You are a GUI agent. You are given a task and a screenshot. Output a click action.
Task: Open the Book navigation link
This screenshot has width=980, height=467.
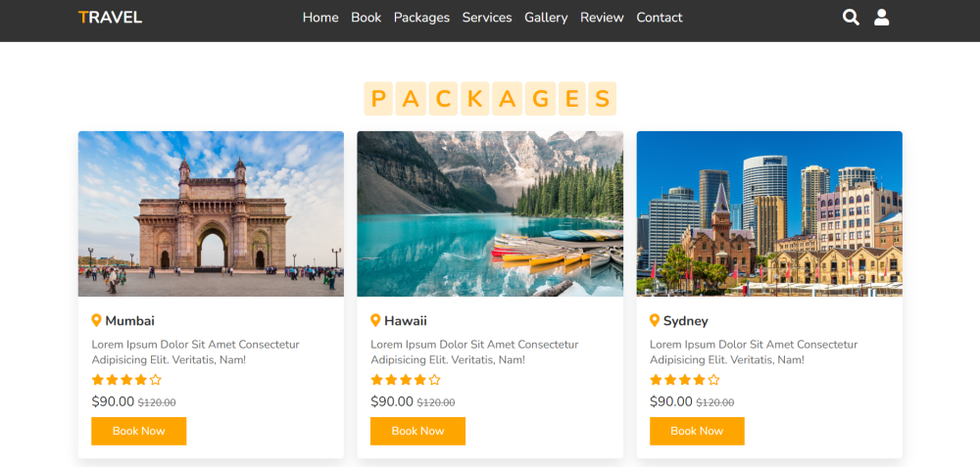[367, 18]
